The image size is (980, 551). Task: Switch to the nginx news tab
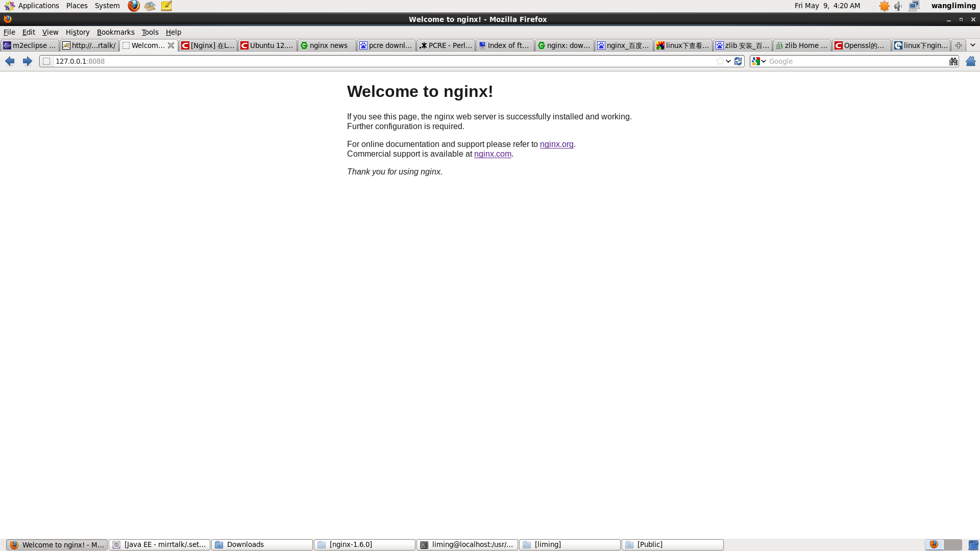point(327,45)
